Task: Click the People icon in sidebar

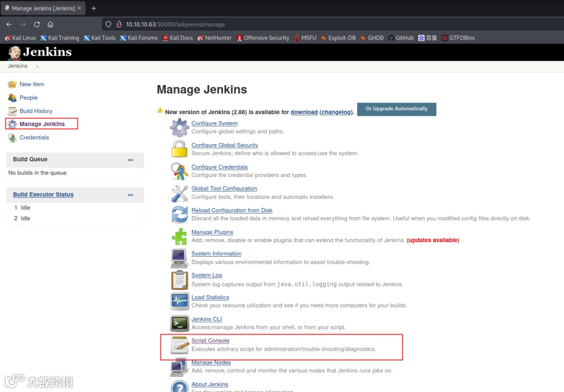Action: (12, 98)
